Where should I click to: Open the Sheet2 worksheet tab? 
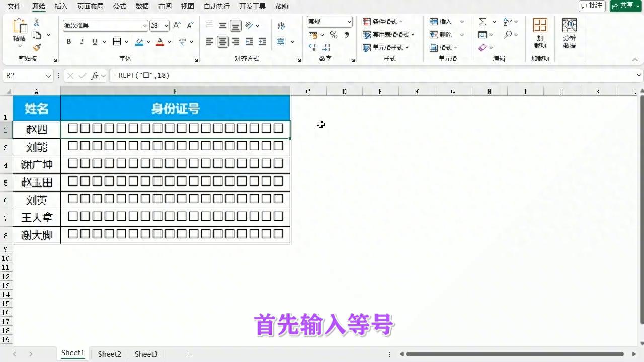coord(109,354)
